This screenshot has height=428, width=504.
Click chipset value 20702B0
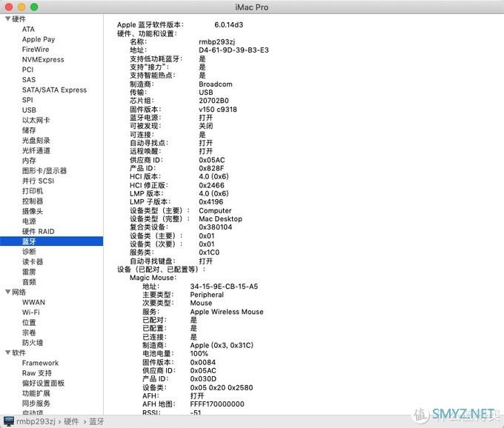(x=213, y=101)
